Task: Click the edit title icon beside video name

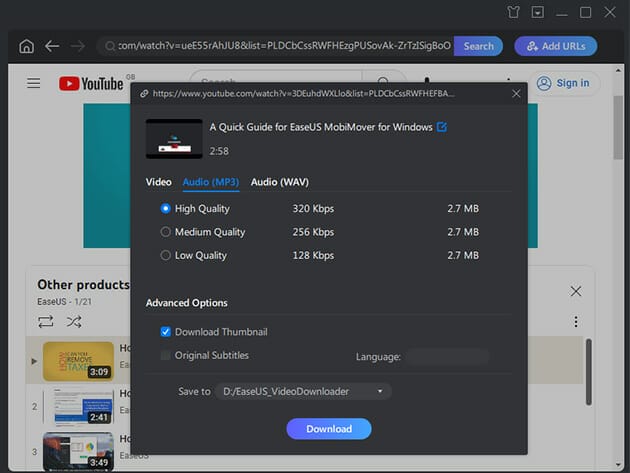Action: (x=442, y=127)
